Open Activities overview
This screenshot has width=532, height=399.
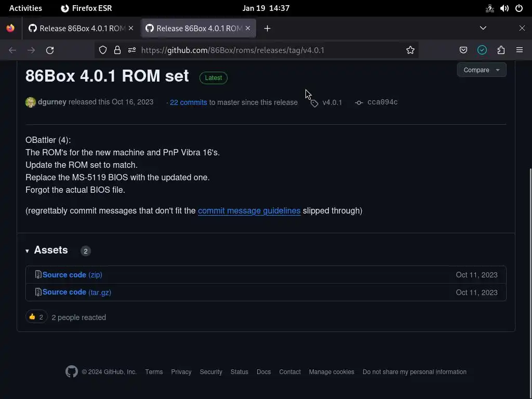point(25,8)
